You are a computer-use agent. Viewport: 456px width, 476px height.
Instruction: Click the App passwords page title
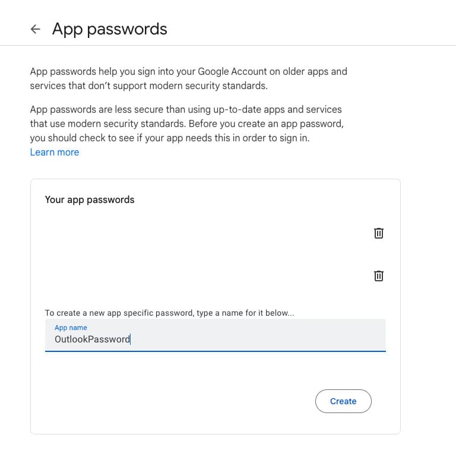click(110, 29)
